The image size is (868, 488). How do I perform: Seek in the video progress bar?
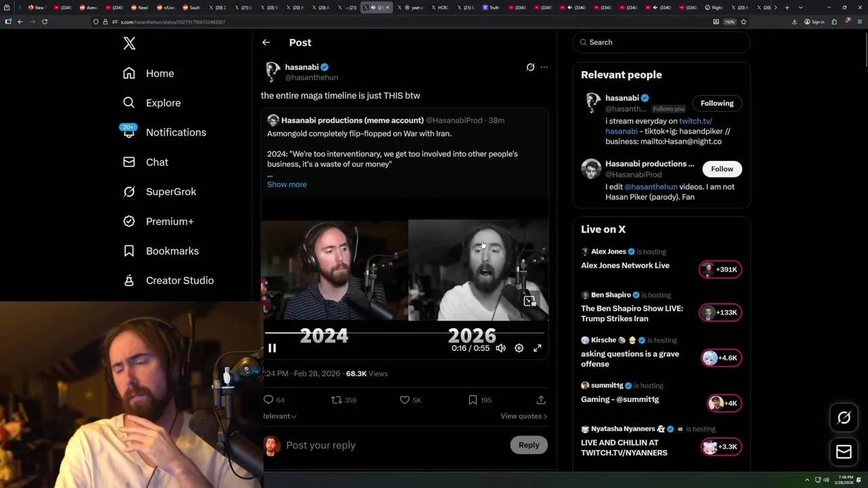[x=405, y=333]
